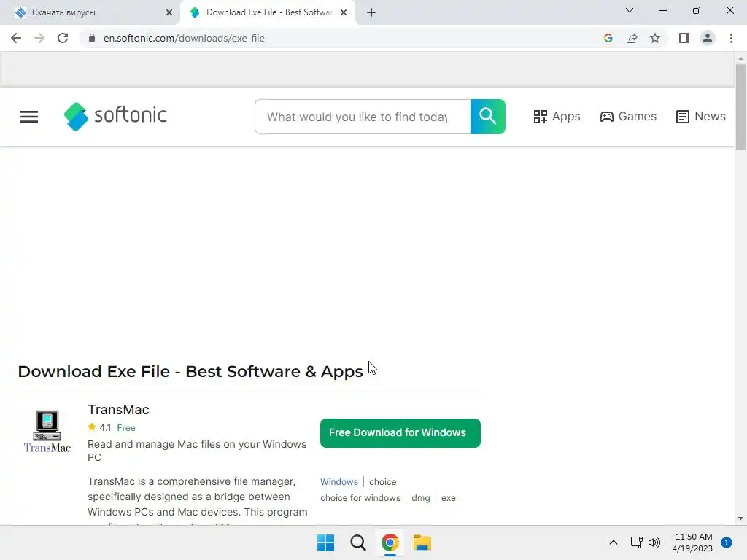Close the Скачать вирусы tab
The width and height of the screenshot is (747, 560).
point(169,12)
